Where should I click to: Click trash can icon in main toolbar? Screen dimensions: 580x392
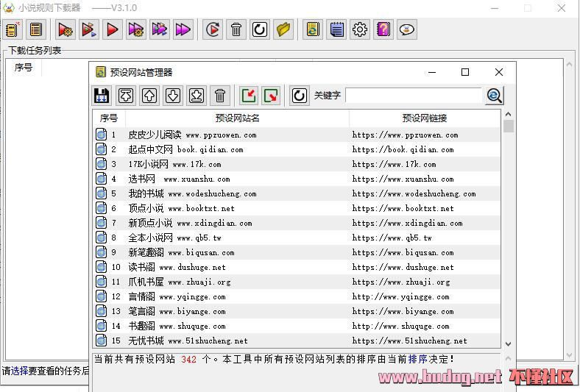point(236,29)
